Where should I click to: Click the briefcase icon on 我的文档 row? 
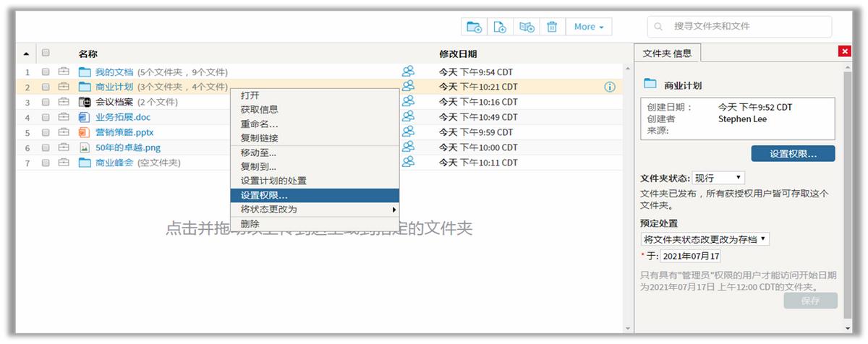point(64,72)
